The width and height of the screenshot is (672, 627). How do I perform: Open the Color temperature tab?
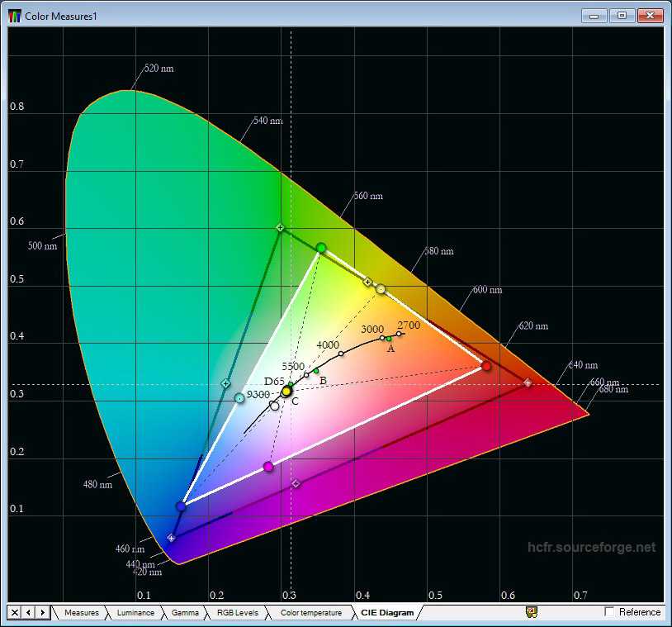click(310, 613)
